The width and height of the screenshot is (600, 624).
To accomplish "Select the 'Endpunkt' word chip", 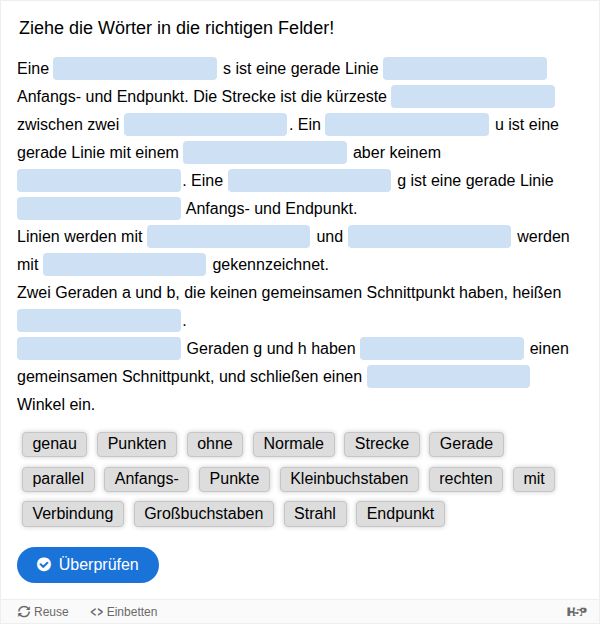I will coord(401,514).
